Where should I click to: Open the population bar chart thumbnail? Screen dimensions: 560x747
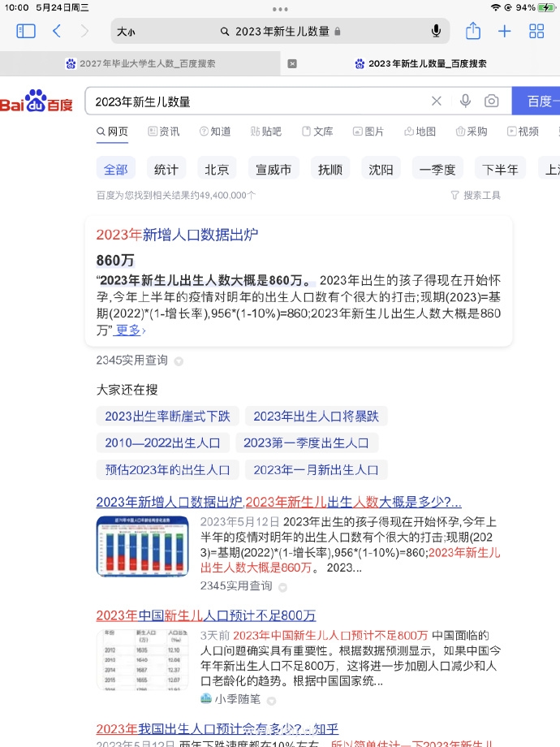tap(142, 546)
